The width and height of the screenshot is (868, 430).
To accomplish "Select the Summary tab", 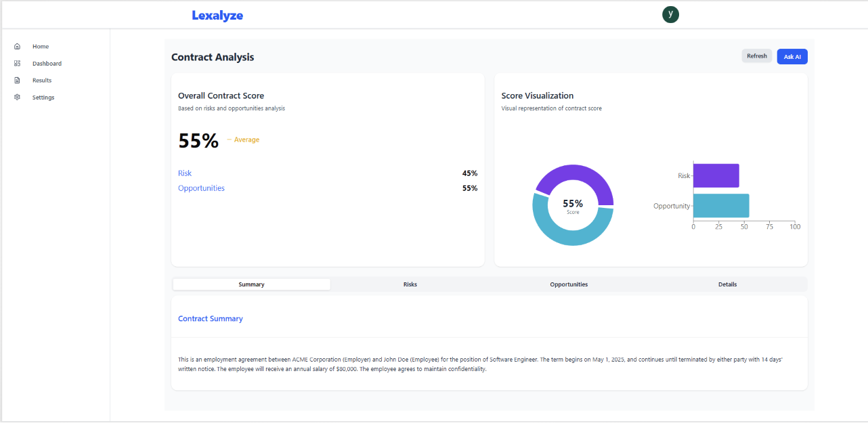I will click(251, 284).
